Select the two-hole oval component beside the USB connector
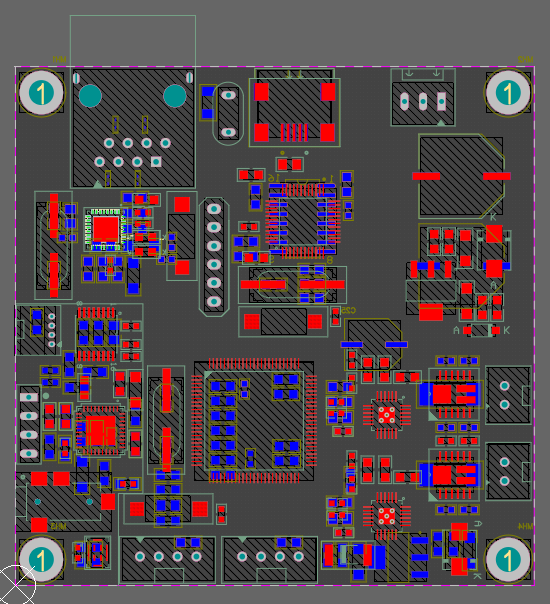The image size is (550, 604). (x=228, y=114)
